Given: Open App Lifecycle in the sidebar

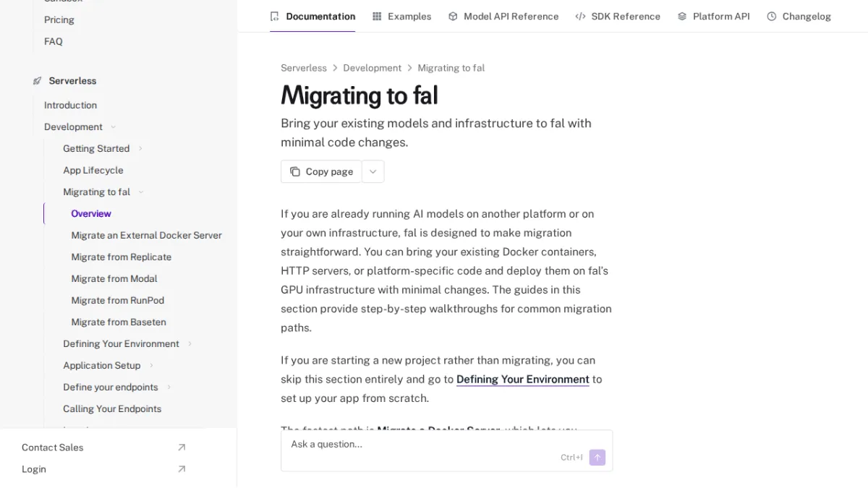Looking at the screenshot, I should coord(93,171).
